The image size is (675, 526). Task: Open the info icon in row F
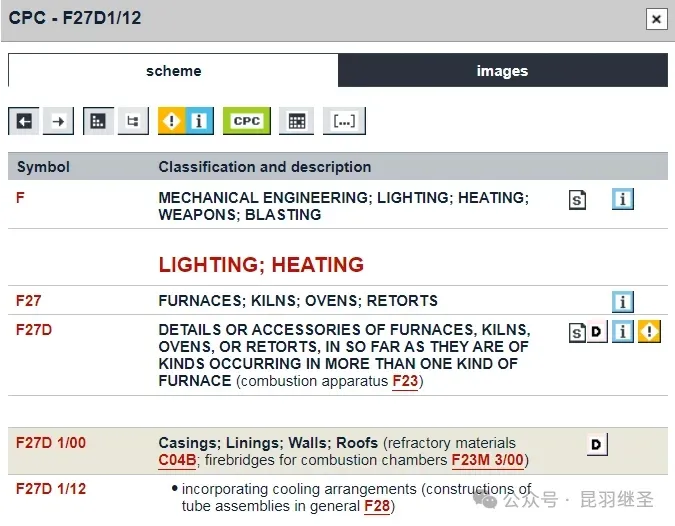[x=623, y=200]
